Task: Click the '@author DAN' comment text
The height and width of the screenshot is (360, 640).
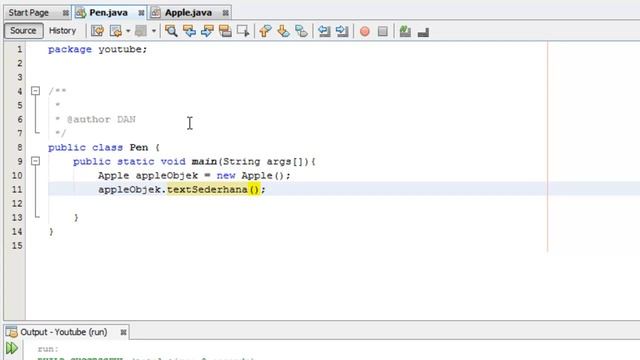Action: pos(101,120)
